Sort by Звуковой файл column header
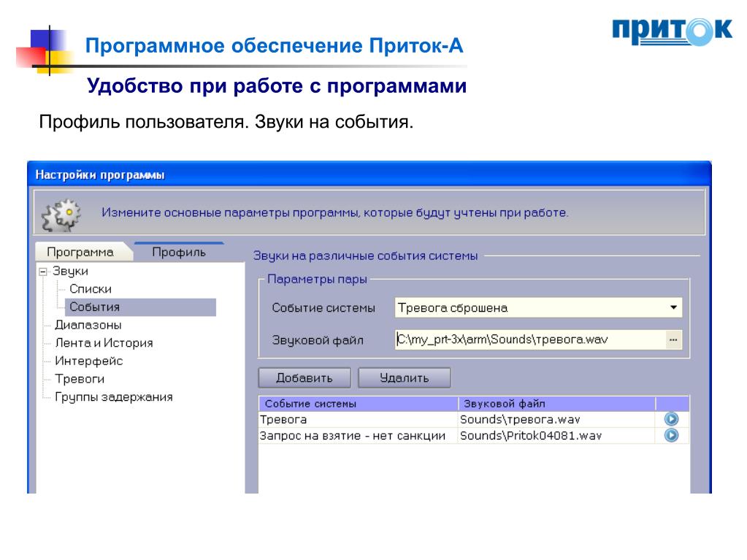Viewport: 747px width, 560px height. (x=557, y=404)
